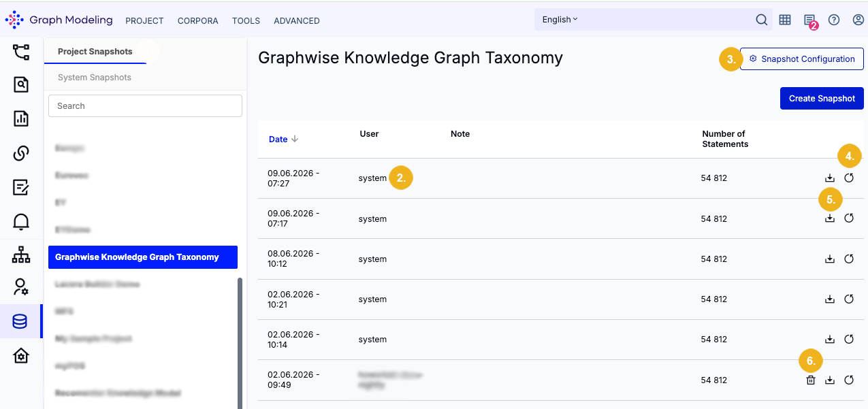
Task: Click the Number of Statements column header
Action: pos(725,139)
